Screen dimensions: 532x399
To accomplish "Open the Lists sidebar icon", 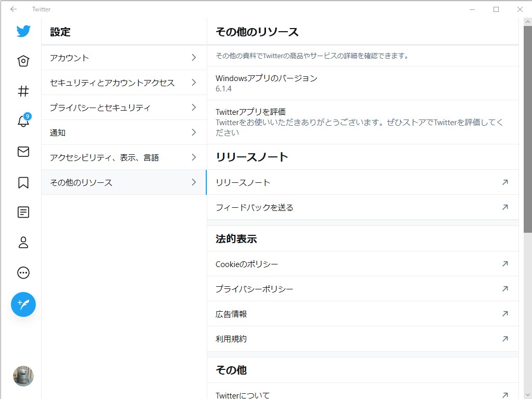I will pos(23,212).
